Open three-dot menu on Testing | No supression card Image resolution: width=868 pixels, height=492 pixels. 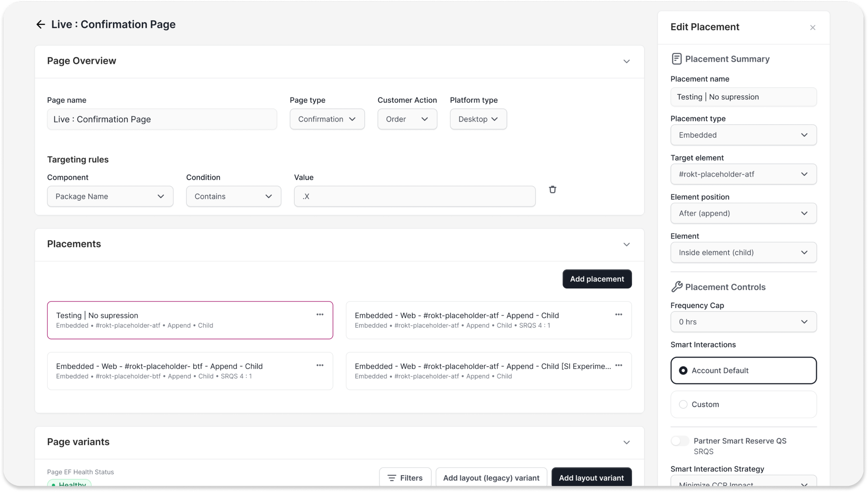[x=320, y=314]
